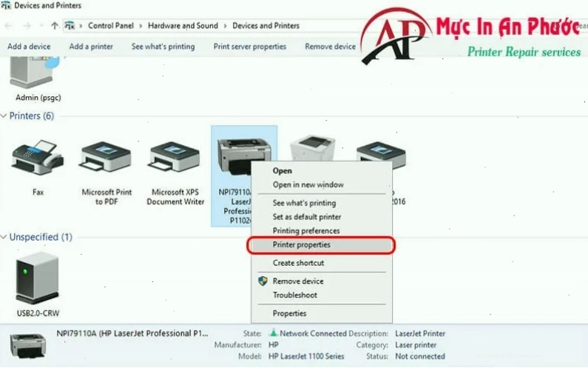The height and width of the screenshot is (368, 588).
Task: Navigate to Hardware and Sound breadcrumb
Action: pyautogui.click(x=183, y=26)
